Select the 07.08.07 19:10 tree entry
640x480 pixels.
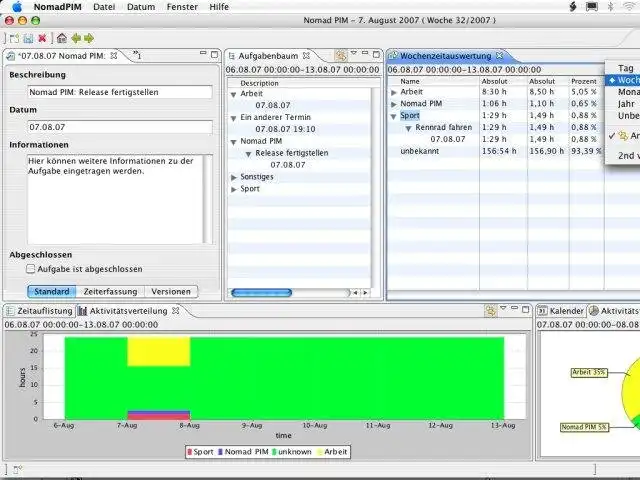(285, 129)
